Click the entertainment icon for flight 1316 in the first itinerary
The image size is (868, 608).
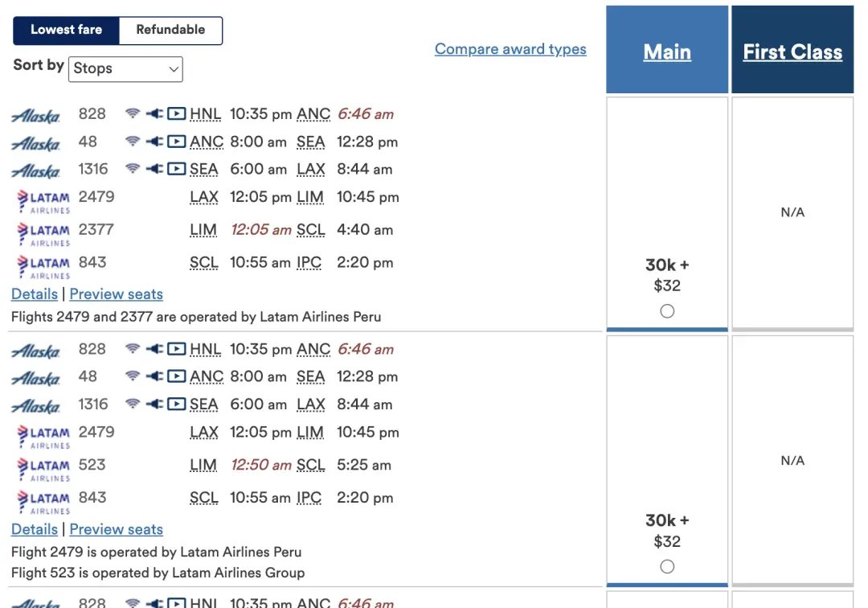click(x=176, y=169)
